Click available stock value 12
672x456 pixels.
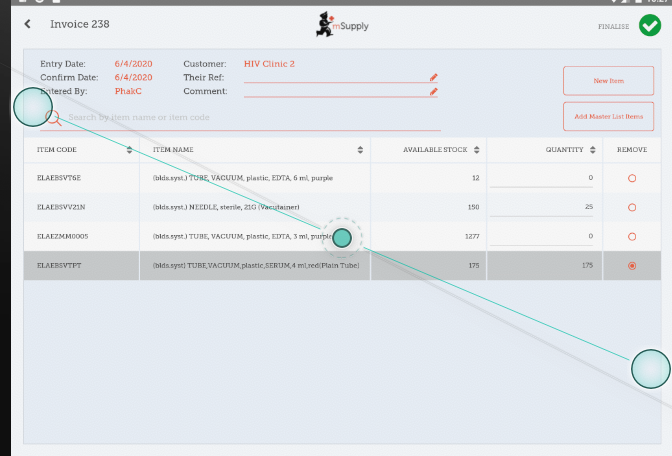click(475, 178)
